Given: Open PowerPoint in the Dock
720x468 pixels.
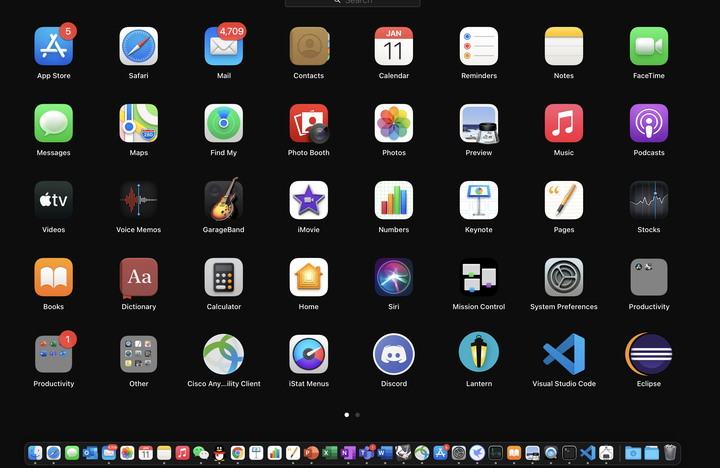Looking at the screenshot, I should [311, 453].
